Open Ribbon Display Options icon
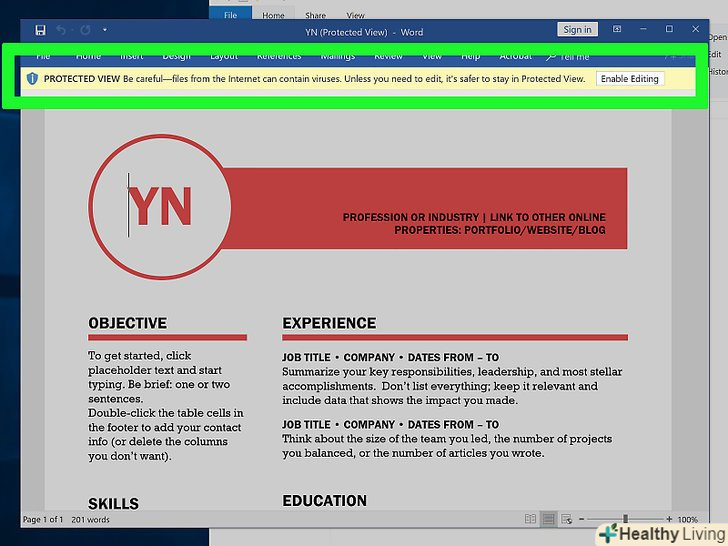Image resolution: width=728 pixels, height=546 pixels. coord(617,30)
